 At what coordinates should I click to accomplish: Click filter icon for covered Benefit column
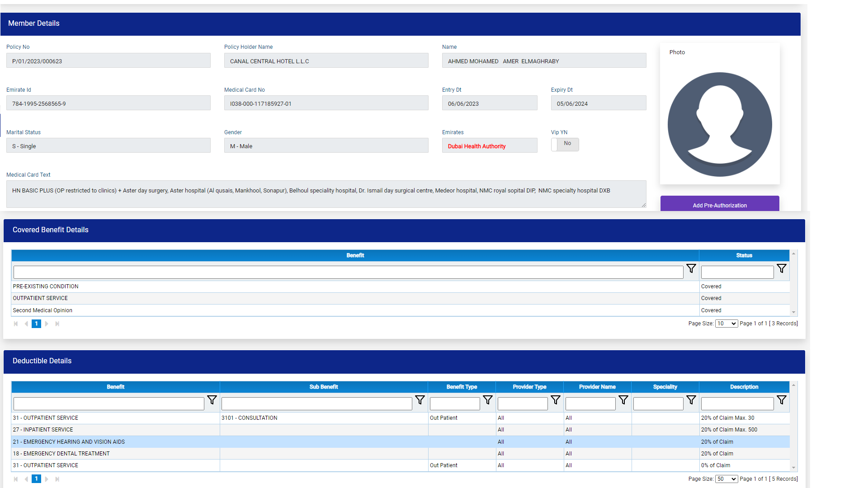pos(691,268)
